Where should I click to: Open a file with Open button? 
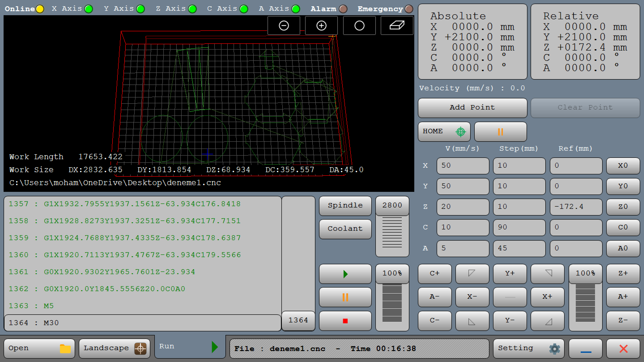click(39, 348)
